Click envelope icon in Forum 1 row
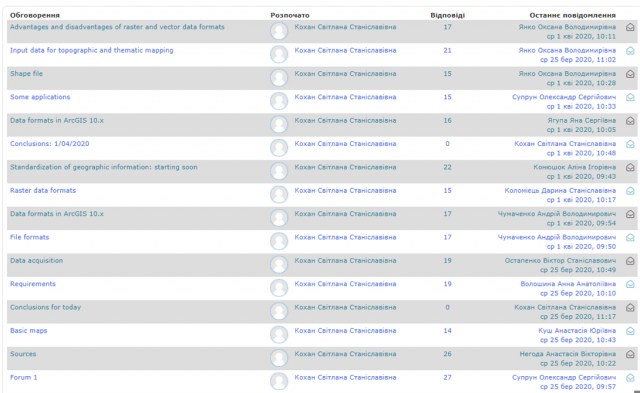The image size is (640, 393). tap(630, 377)
